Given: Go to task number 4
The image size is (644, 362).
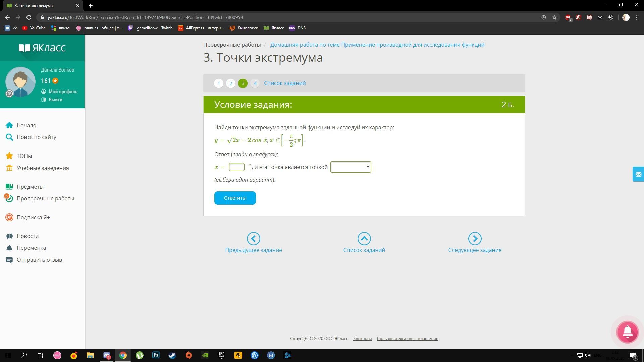Looking at the screenshot, I should [255, 83].
